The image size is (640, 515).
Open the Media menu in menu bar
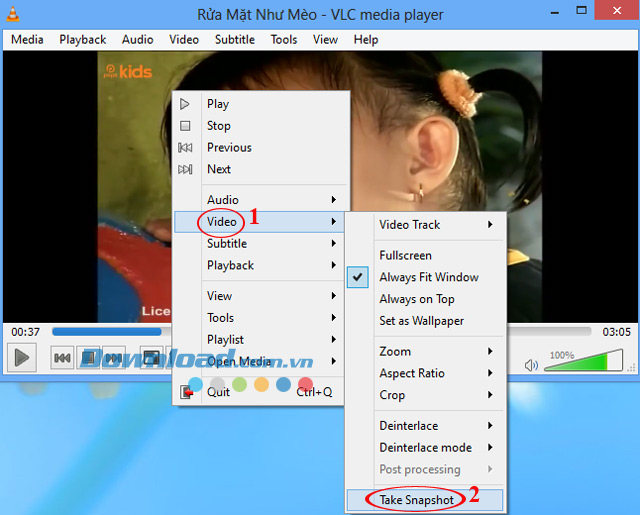click(27, 40)
